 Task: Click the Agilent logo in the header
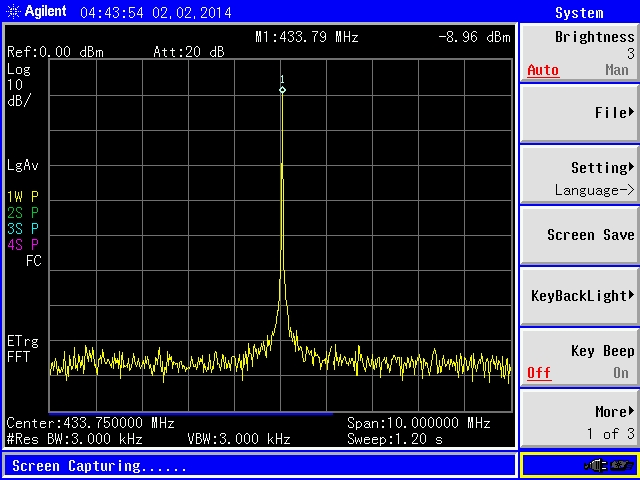(36, 12)
